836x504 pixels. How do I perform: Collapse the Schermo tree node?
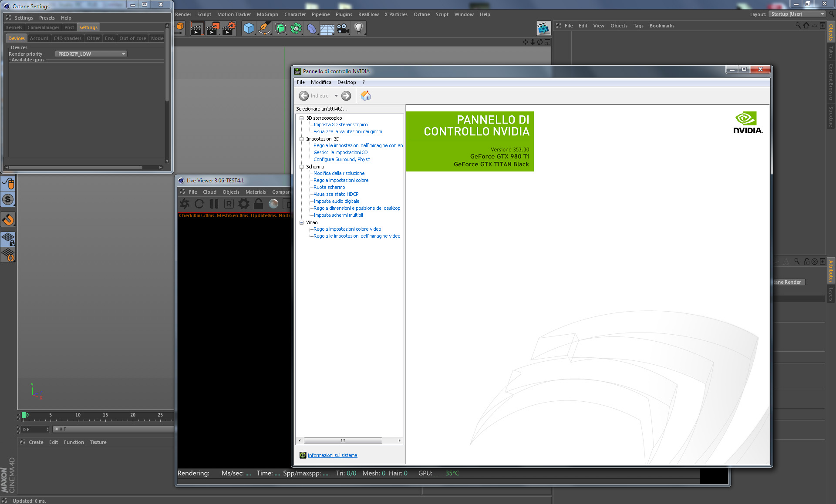tap(301, 167)
